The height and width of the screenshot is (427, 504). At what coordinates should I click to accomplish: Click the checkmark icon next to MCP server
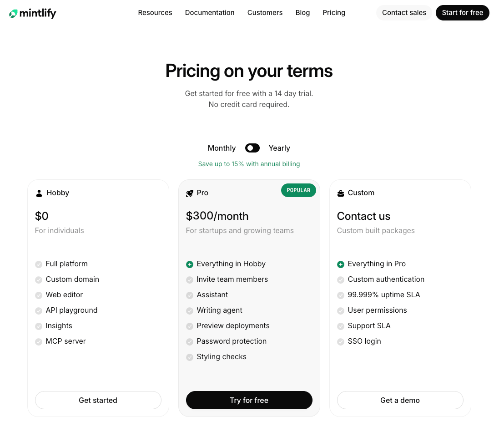pyautogui.click(x=39, y=342)
